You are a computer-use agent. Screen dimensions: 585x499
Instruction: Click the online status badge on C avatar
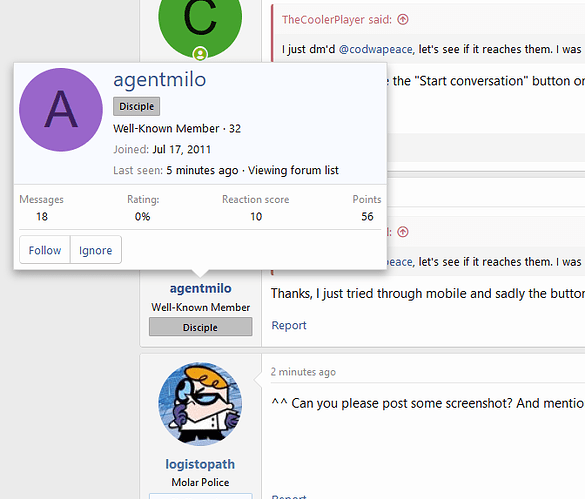200,54
